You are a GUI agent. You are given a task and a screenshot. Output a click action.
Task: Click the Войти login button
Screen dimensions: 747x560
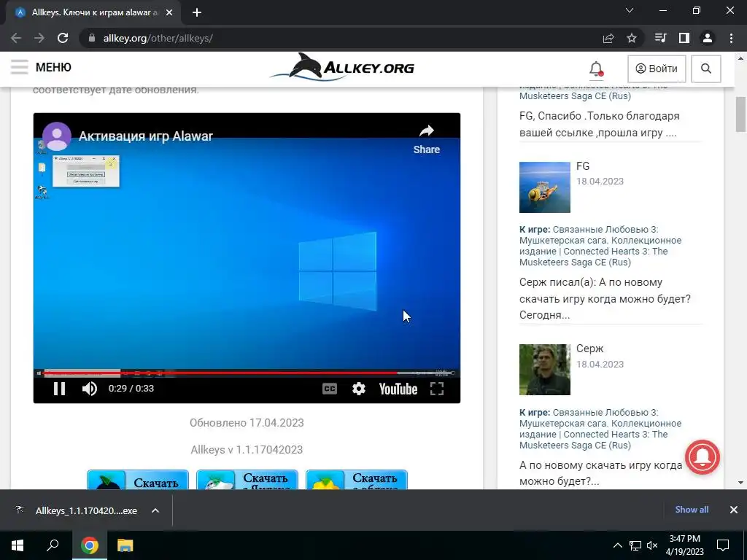coord(657,69)
